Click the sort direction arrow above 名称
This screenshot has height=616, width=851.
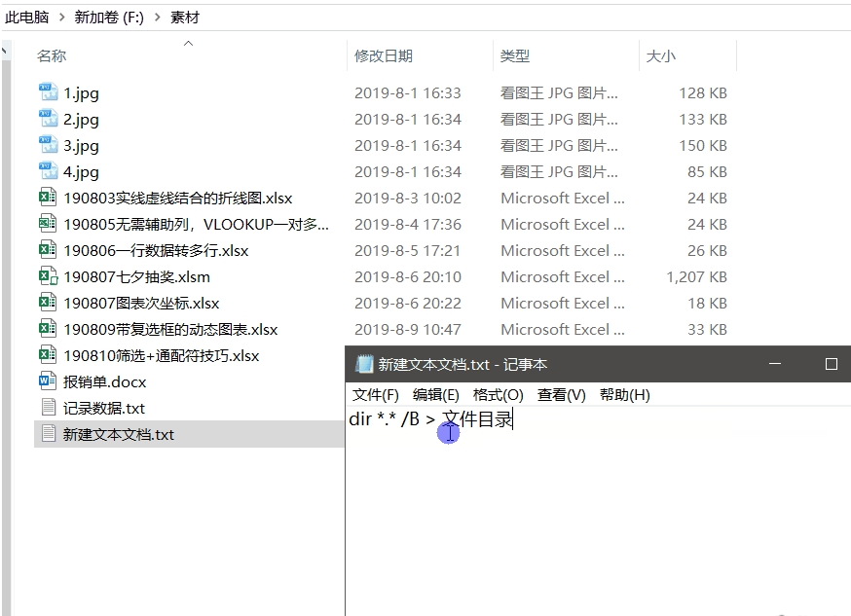point(188,44)
